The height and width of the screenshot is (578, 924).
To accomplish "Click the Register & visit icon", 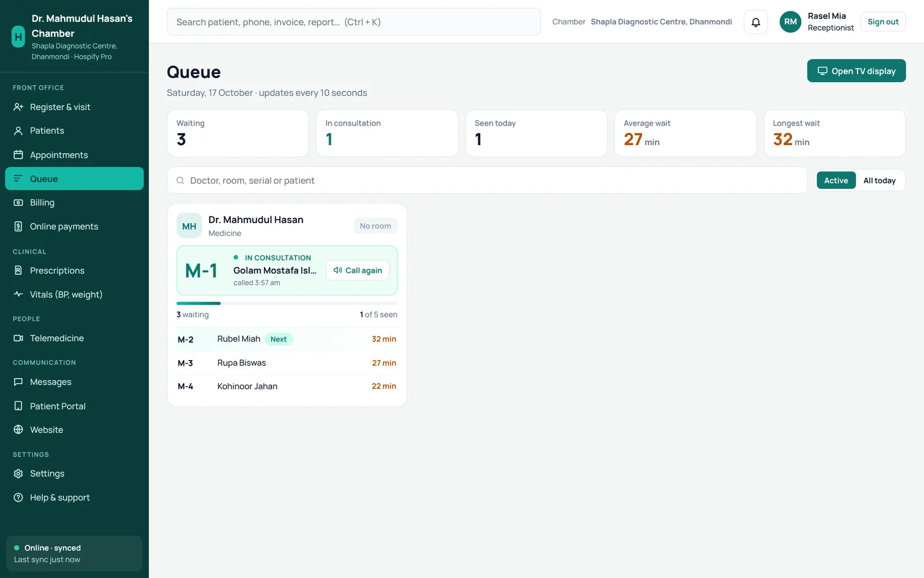I will tap(18, 107).
